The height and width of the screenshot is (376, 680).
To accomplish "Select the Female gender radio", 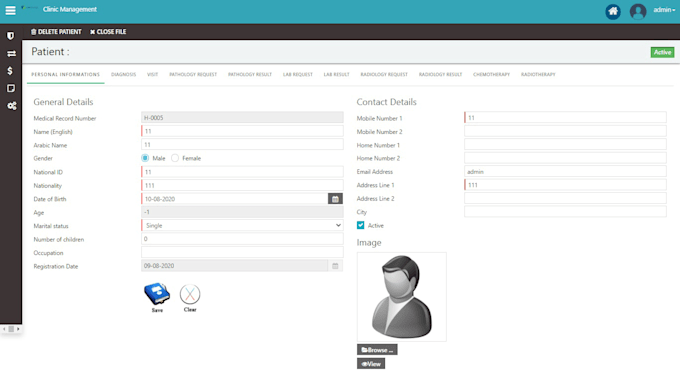I will [x=175, y=158].
